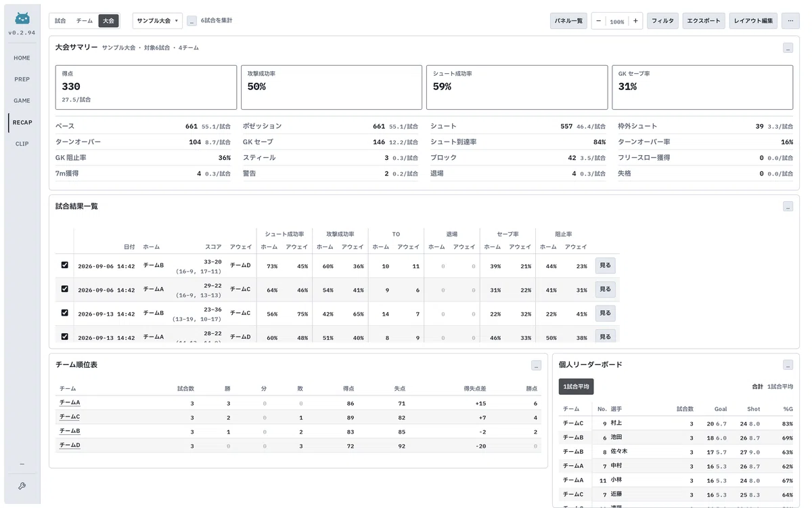
Task: Open the 個人リーダーボード panel menu button
Action: 788,365
